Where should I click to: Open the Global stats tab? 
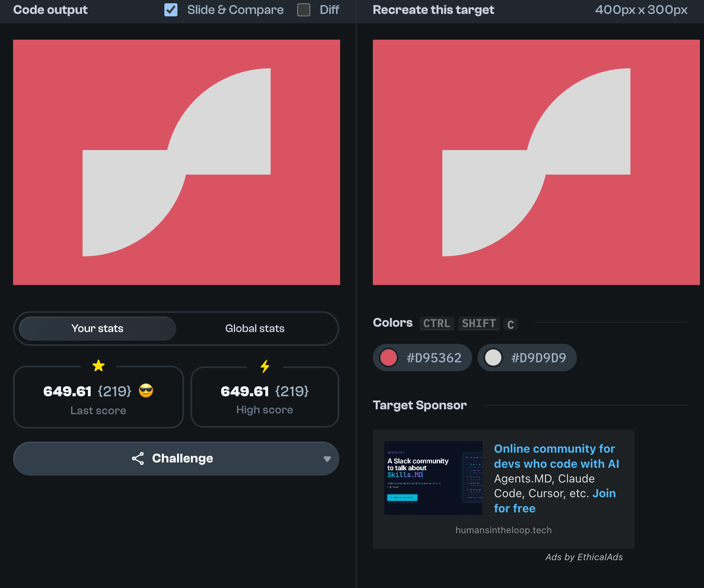(254, 328)
